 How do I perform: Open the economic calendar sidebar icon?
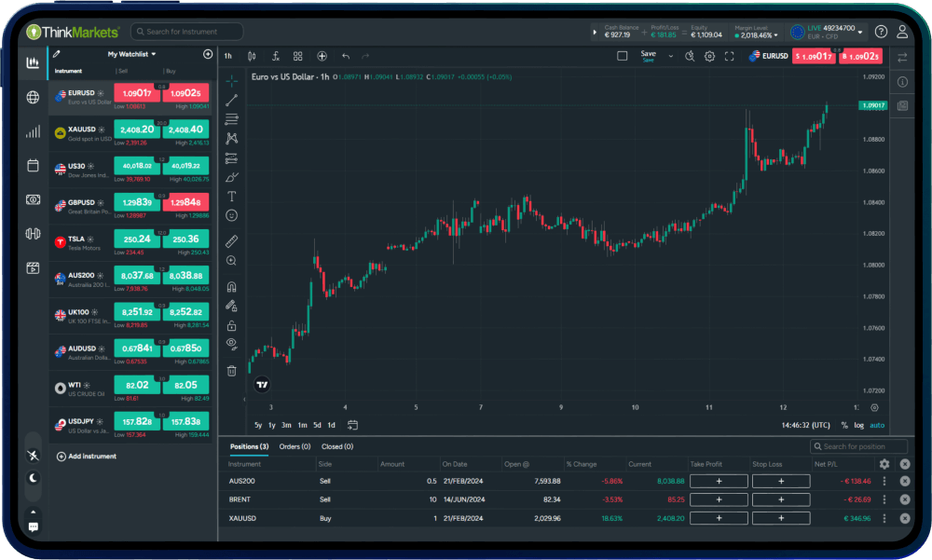pos(34,165)
